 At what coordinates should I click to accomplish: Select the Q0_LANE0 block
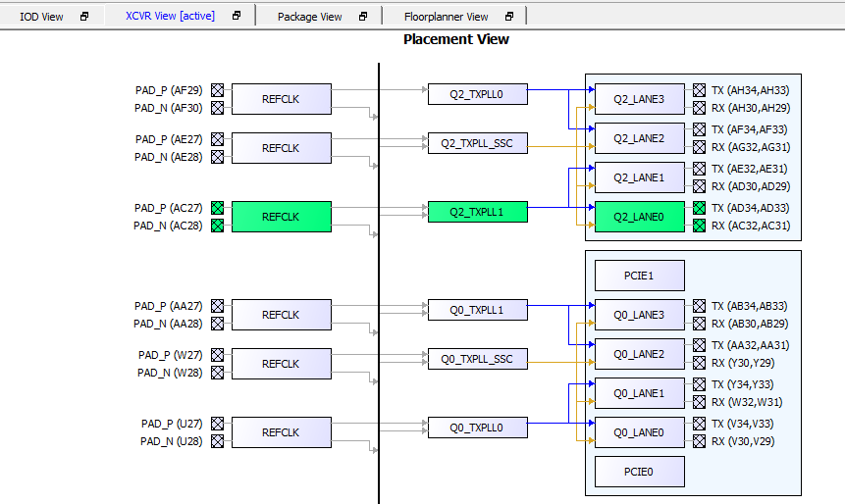coord(639,432)
